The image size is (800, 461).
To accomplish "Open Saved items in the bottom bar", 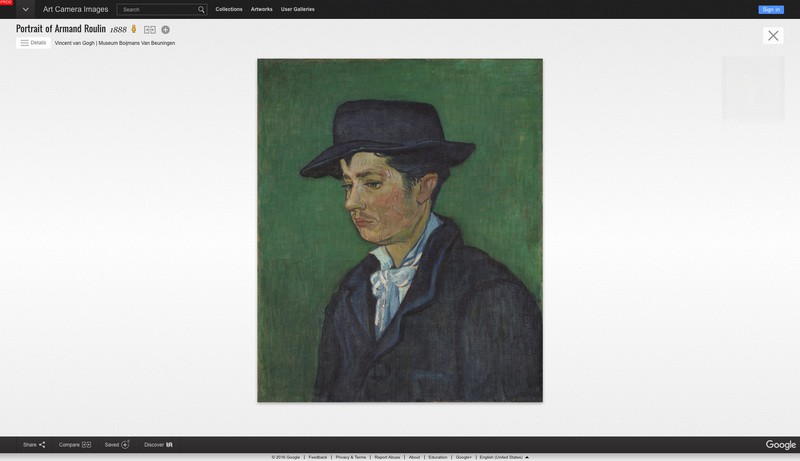I will click(117, 444).
